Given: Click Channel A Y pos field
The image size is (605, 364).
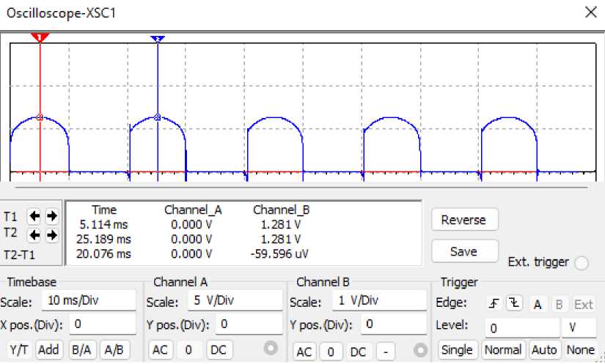Looking at the screenshot, I should 249,324.
